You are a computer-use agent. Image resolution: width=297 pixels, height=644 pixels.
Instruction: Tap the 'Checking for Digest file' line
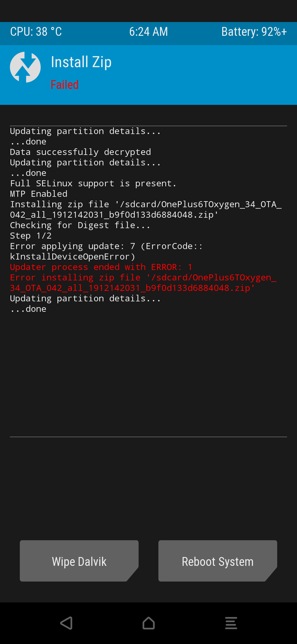(80, 225)
